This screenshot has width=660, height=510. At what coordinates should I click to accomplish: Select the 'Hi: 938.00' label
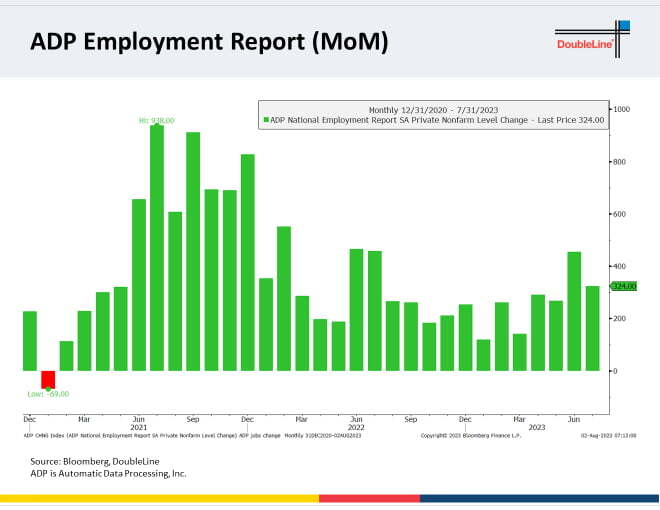click(x=156, y=120)
